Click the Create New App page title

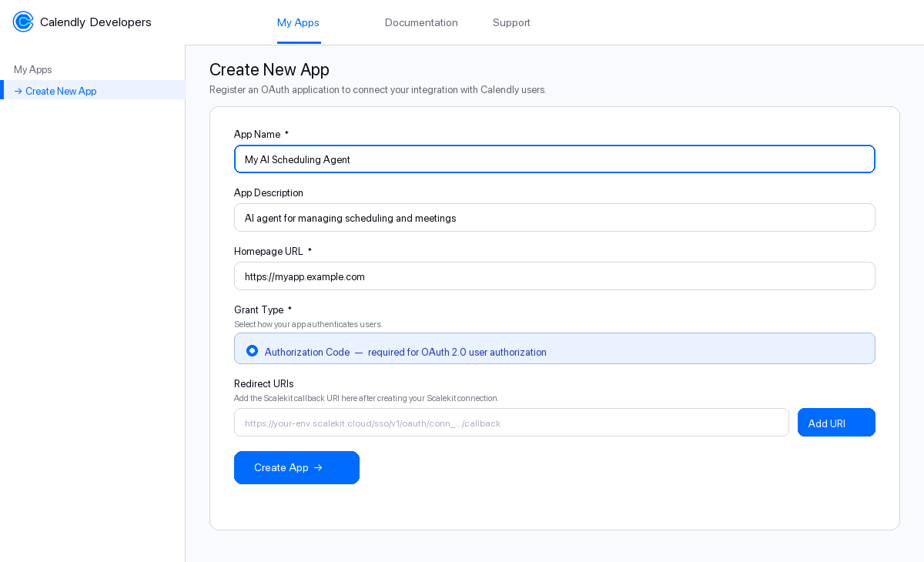[269, 69]
